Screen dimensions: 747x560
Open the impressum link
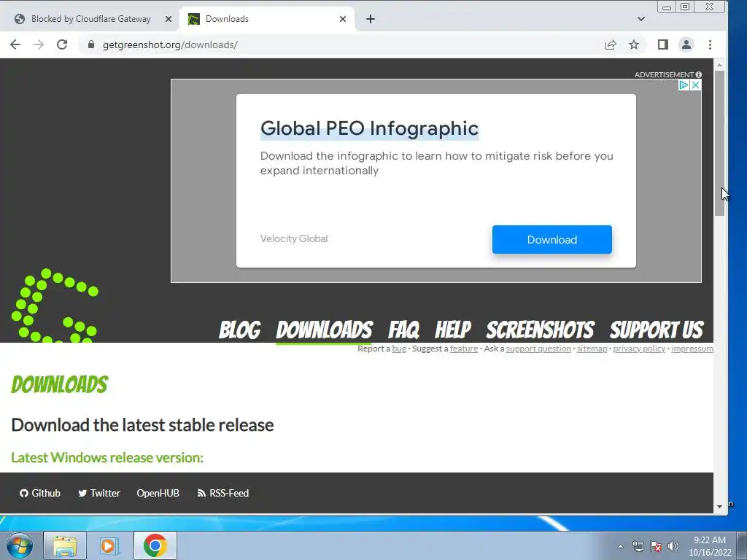[692, 349]
